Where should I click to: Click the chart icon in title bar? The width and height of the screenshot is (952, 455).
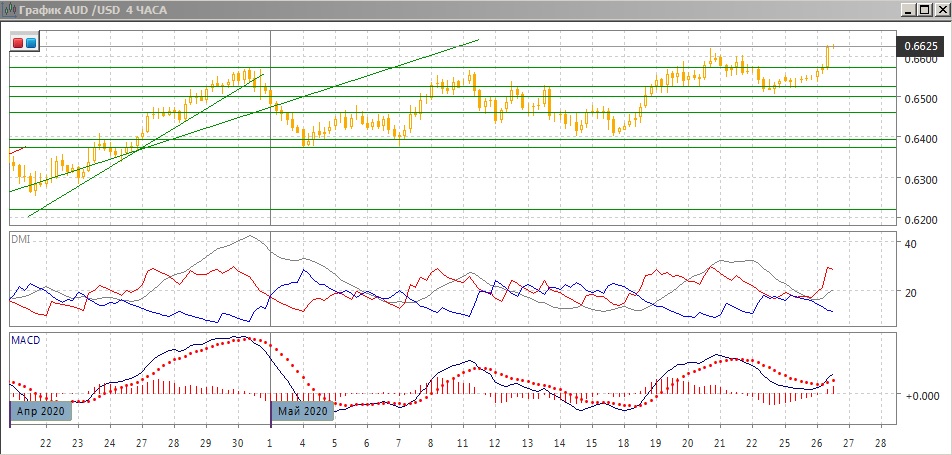9,9
